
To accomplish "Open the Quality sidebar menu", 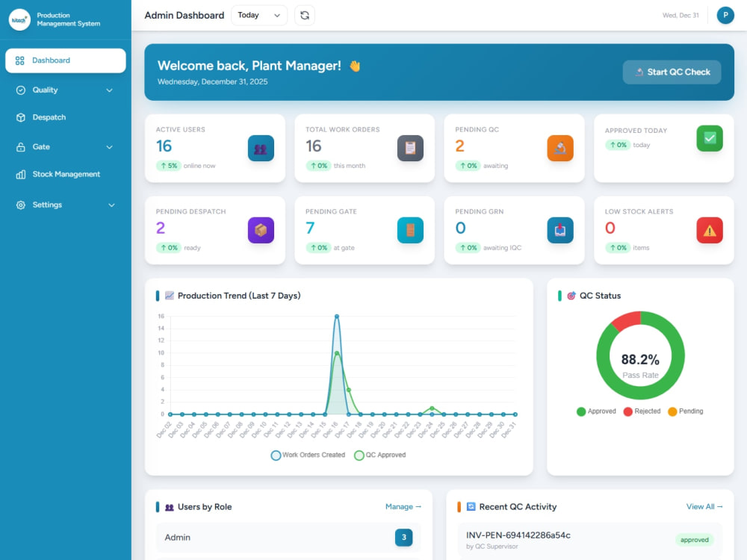I will click(65, 90).
